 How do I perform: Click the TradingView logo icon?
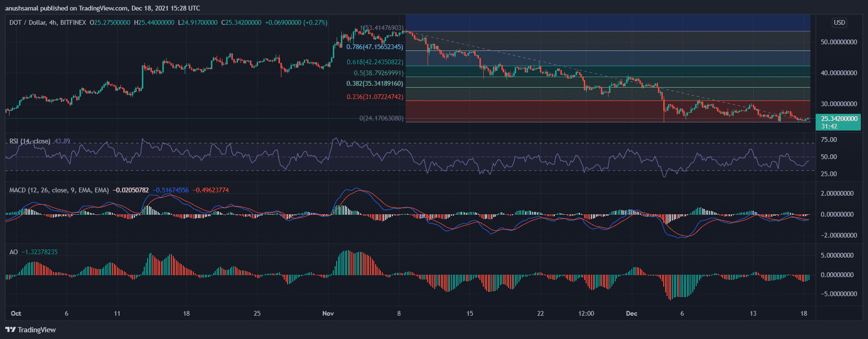pos(10,329)
